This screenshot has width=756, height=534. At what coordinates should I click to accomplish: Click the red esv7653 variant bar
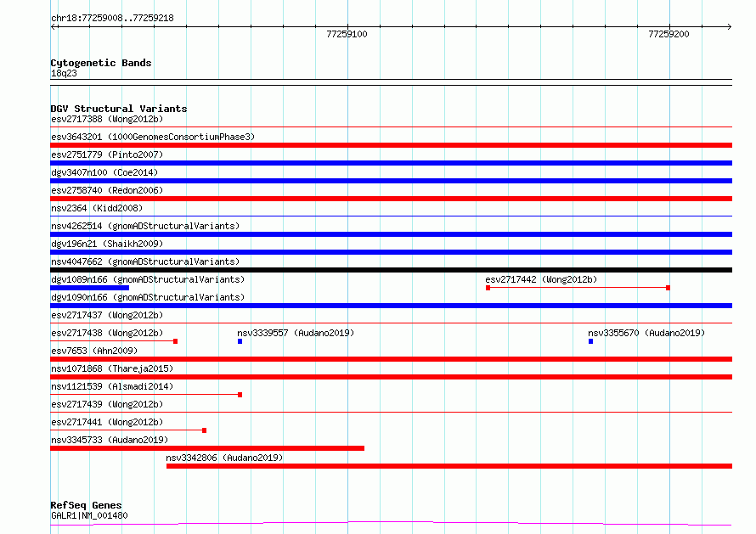tap(391, 359)
